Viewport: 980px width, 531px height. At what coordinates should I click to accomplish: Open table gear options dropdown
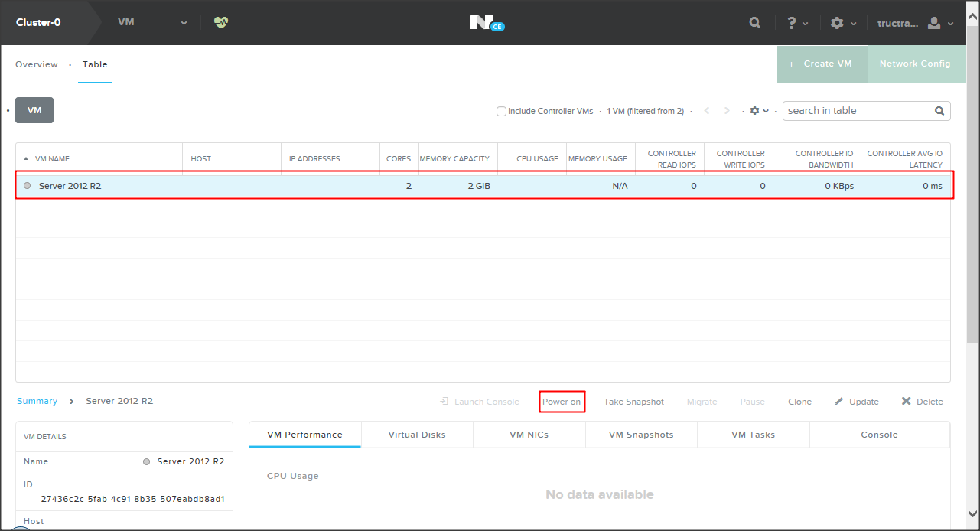[759, 111]
